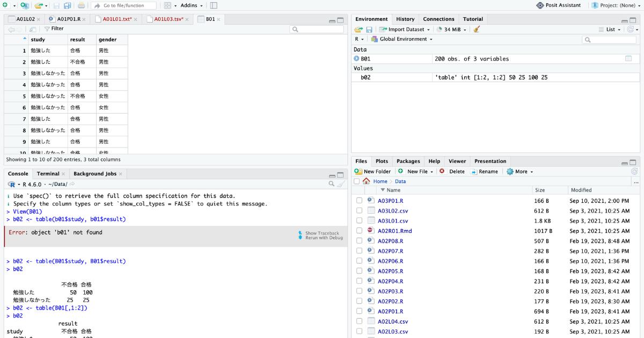Close the A01L03.tsv tab
Image resolution: width=644 pixels, height=338 pixels.
(188, 19)
